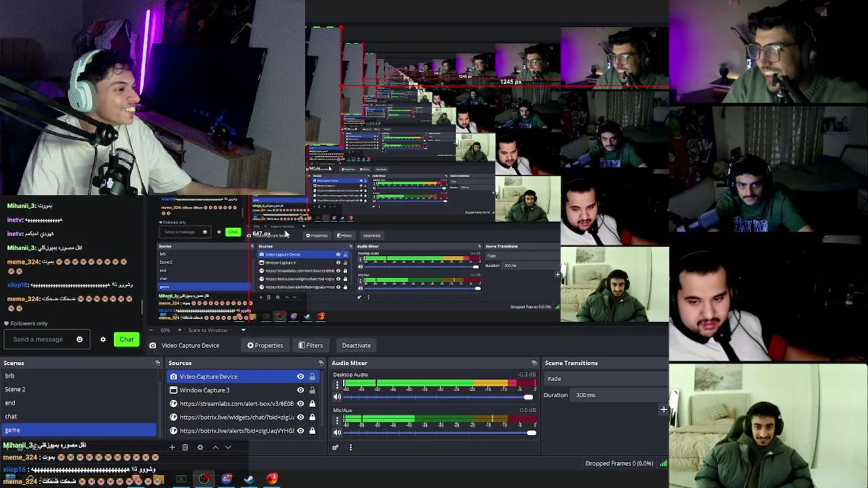Image resolution: width=868 pixels, height=488 pixels.
Task: Unlock the streamlabs alert-box source
Action: tap(312, 404)
